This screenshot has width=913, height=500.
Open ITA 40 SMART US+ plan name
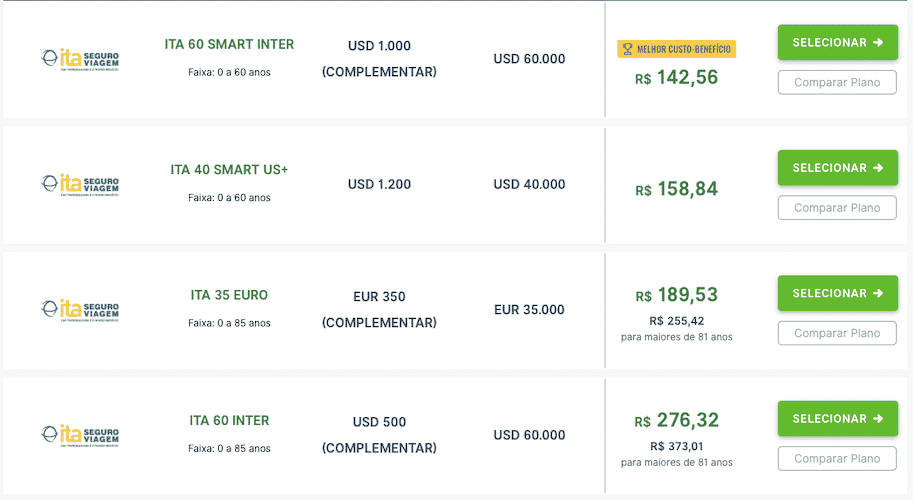pos(229,170)
